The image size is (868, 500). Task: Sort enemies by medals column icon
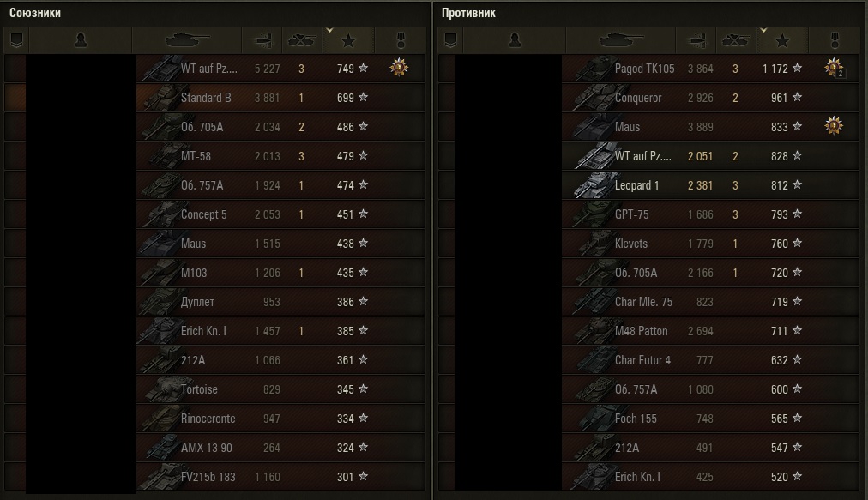[x=835, y=40]
